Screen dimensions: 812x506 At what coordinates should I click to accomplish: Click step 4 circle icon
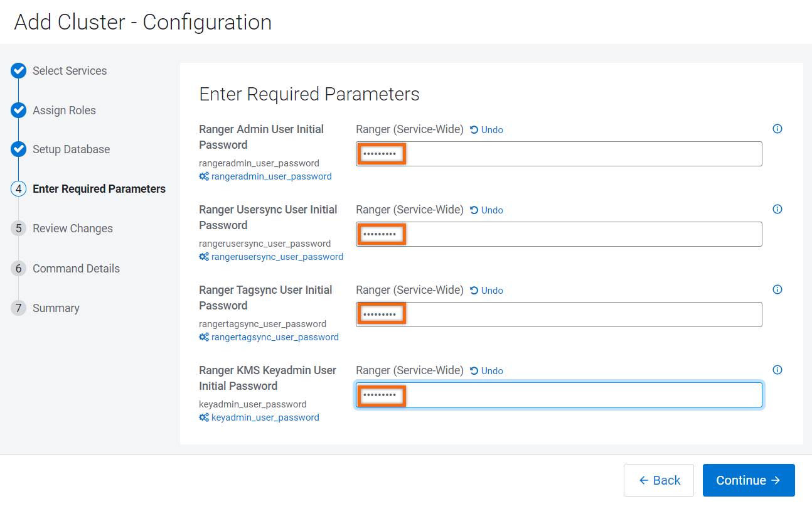[x=19, y=189]
